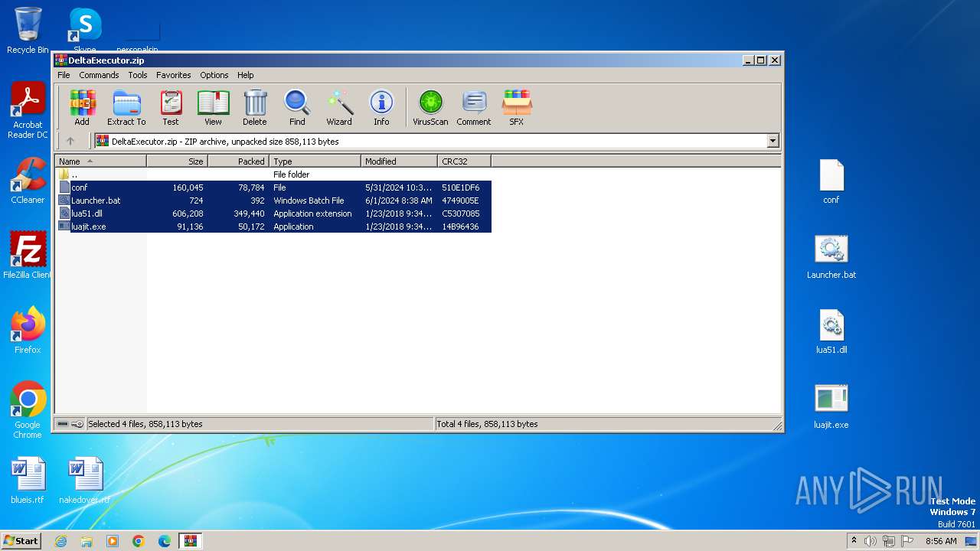Expand the archive path dropdown
The height and width of the screenshot is (551, 980).
click(773, 141)
